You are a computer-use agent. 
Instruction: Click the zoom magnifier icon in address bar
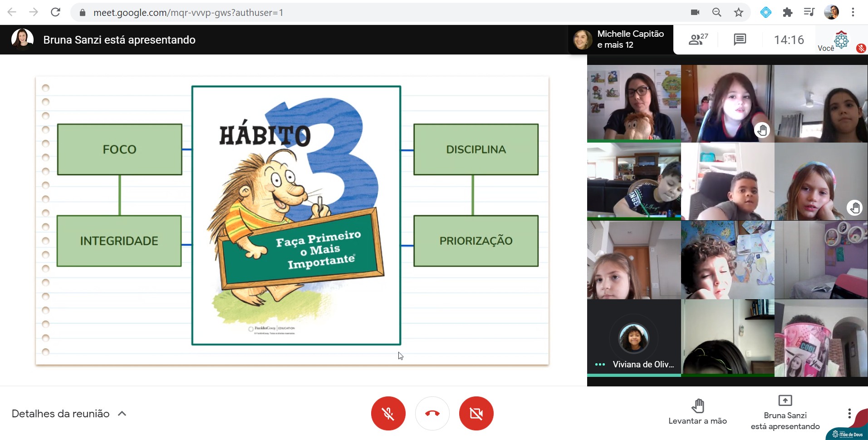point(716,12)
